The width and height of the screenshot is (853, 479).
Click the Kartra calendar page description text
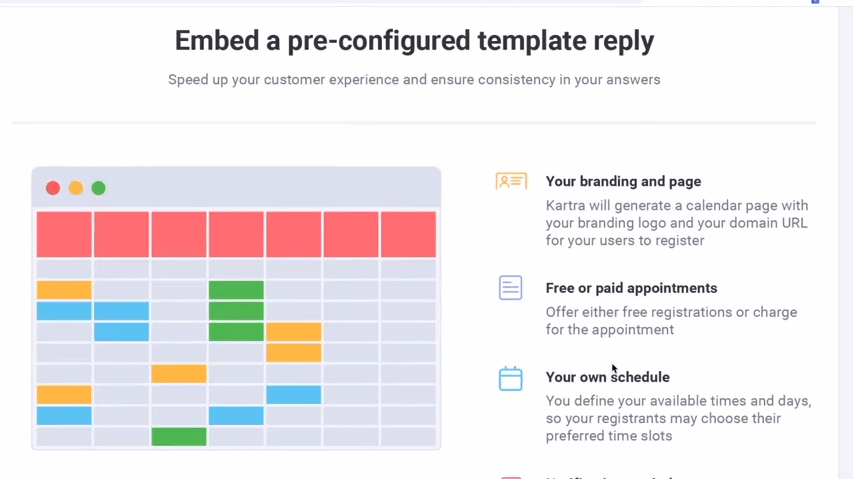677,223
